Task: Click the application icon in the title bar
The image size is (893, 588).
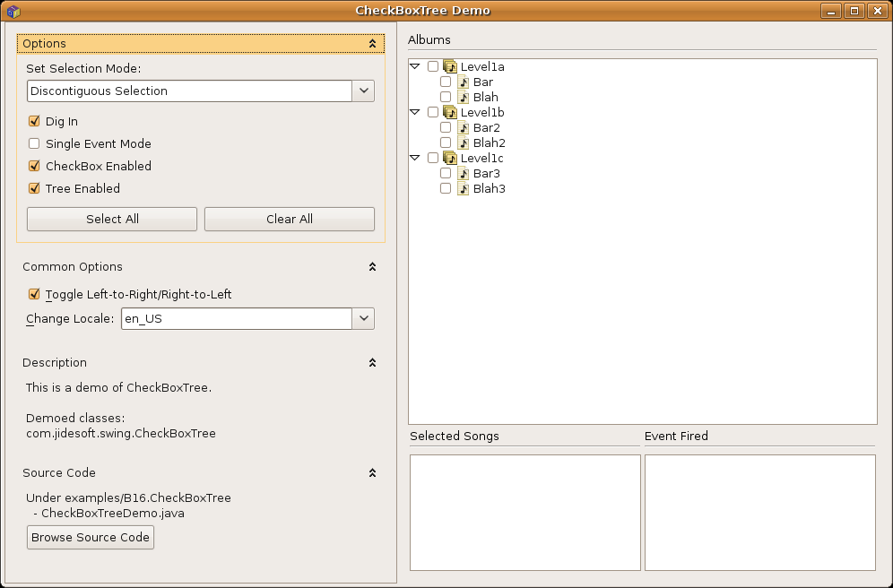Action: tap(13, 11)
